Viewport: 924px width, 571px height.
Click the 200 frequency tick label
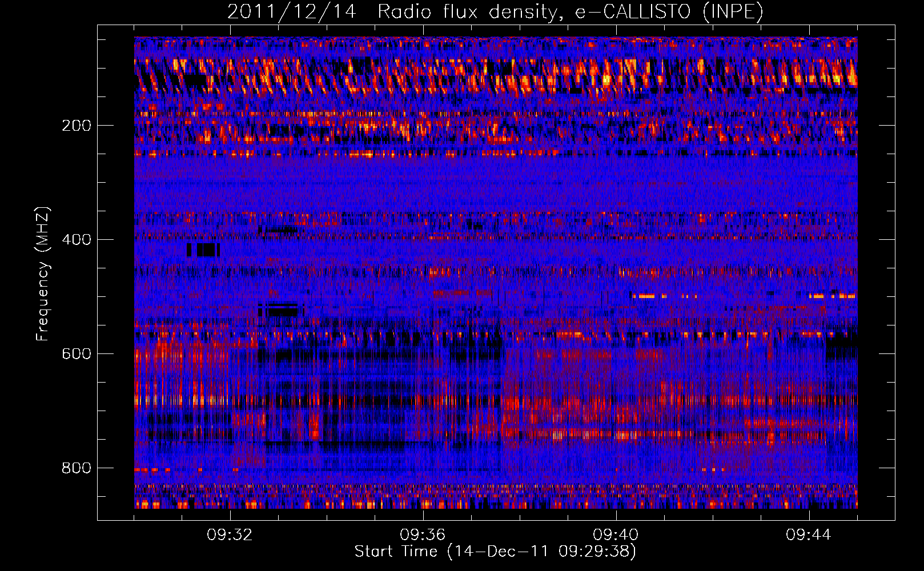pos(77,126)
